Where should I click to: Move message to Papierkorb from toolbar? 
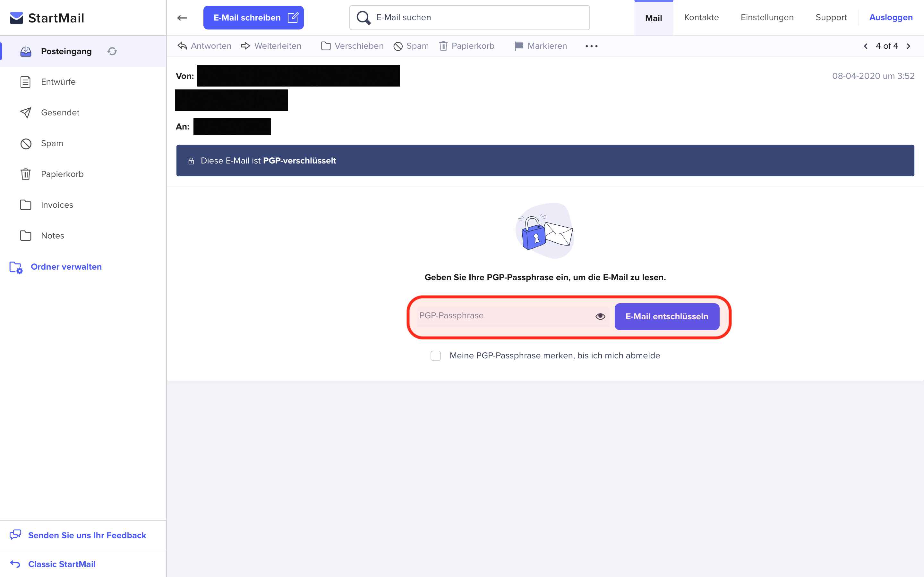click(x=466, y=46)
